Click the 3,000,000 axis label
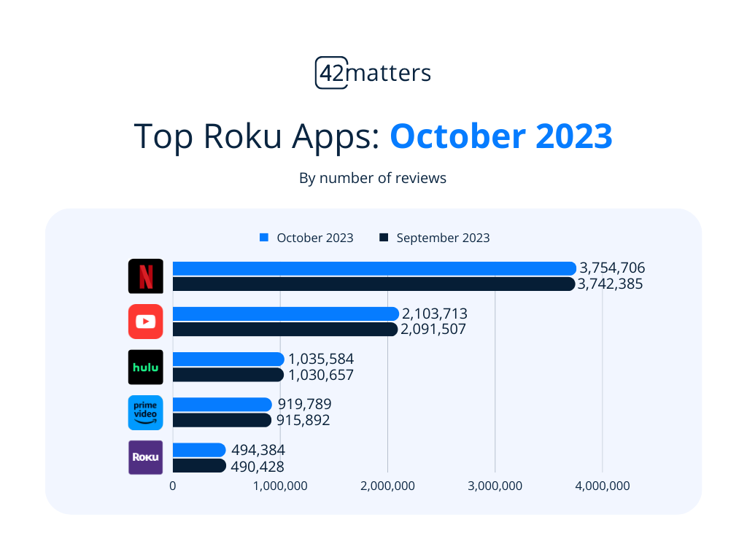Viewport: 747px width, 560px height. pyautogui.click(x=495, y=486)
